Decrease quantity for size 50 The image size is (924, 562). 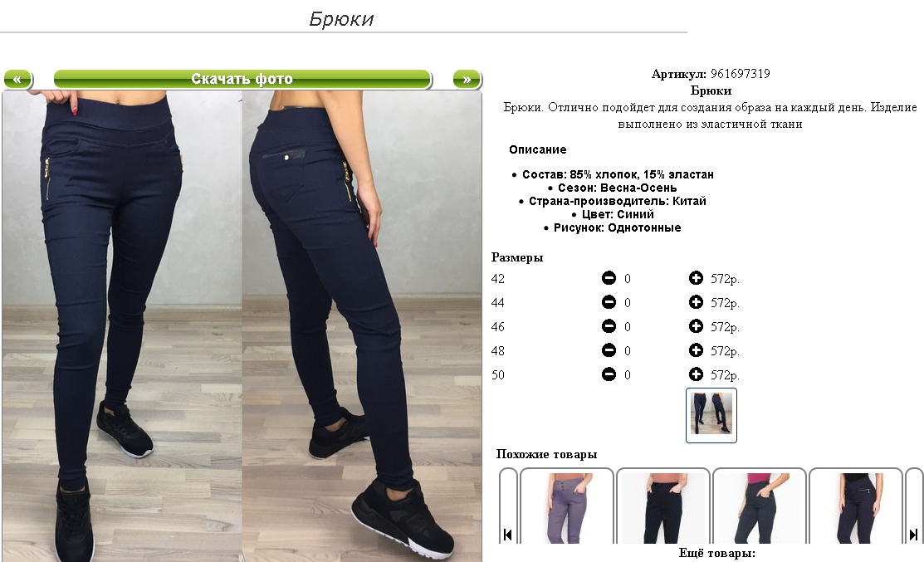tap(609, 374)
